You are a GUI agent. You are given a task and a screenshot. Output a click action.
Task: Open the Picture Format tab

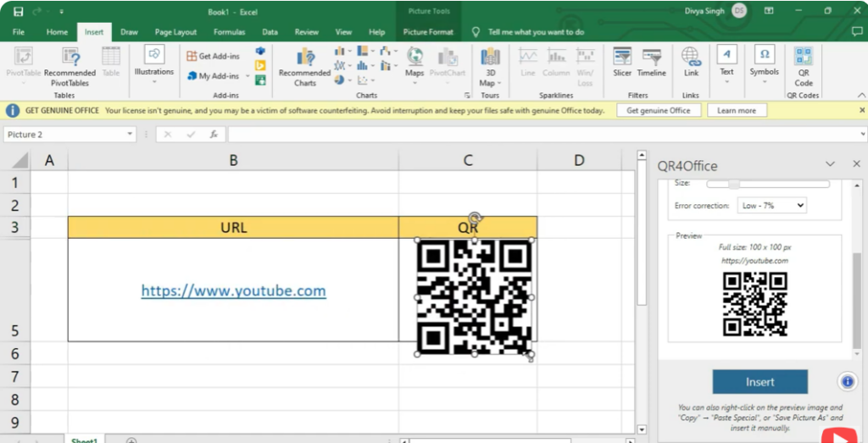click(x=428, y=32)
